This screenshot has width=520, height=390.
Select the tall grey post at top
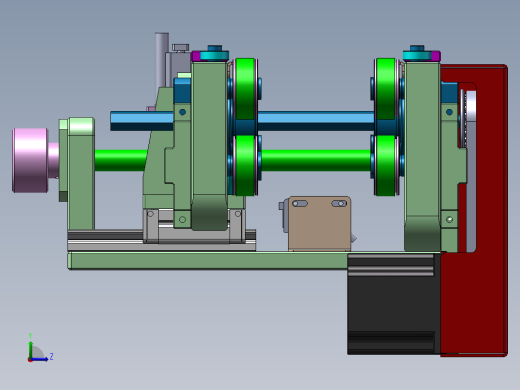click(162, 60)
